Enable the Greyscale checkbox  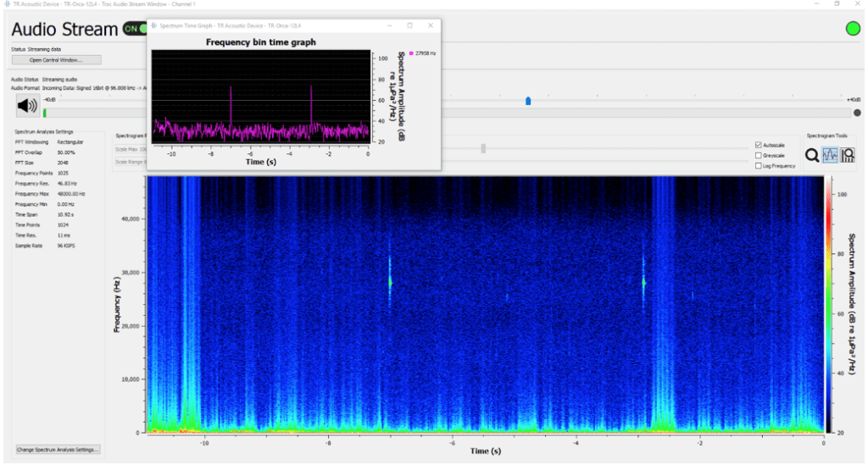(758, 155)
